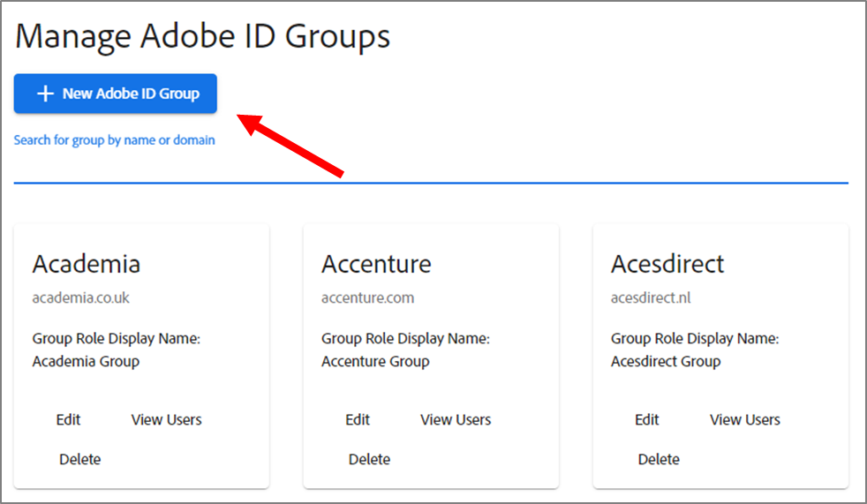
Task: Click the academia.co.uk domain text
Action: [80, 297]
